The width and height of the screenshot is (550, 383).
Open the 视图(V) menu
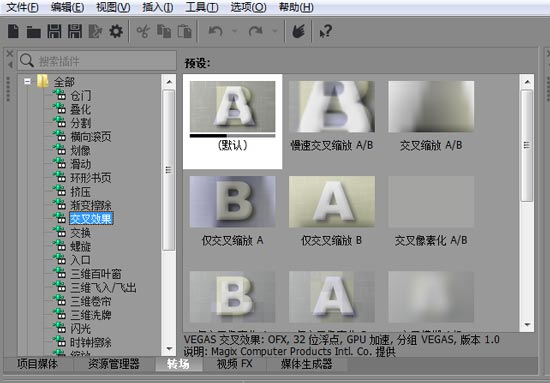(113, 7)
